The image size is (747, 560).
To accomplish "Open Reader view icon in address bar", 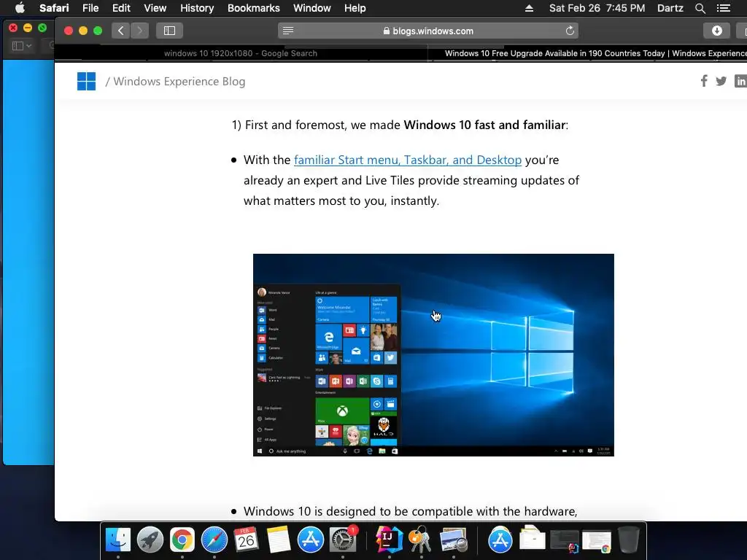I will (x=287, y=31).
